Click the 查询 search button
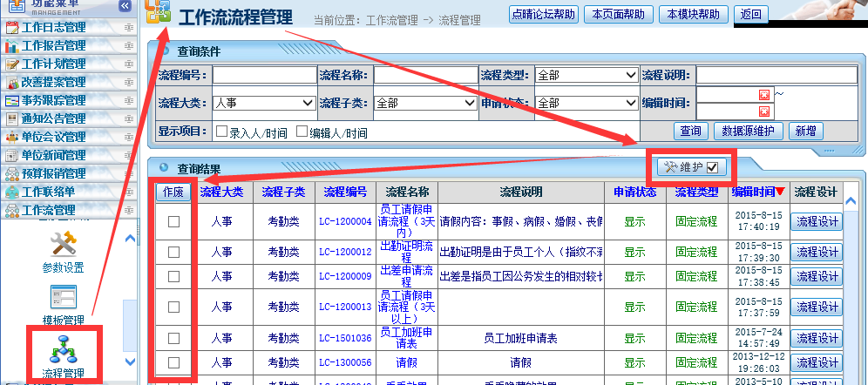 690,131
